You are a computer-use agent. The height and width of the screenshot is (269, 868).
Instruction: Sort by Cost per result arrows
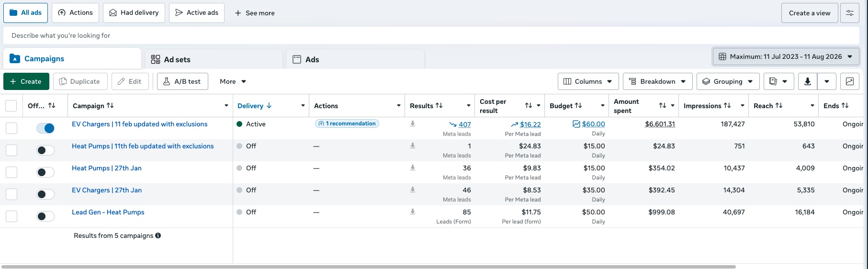pos(529,105)
